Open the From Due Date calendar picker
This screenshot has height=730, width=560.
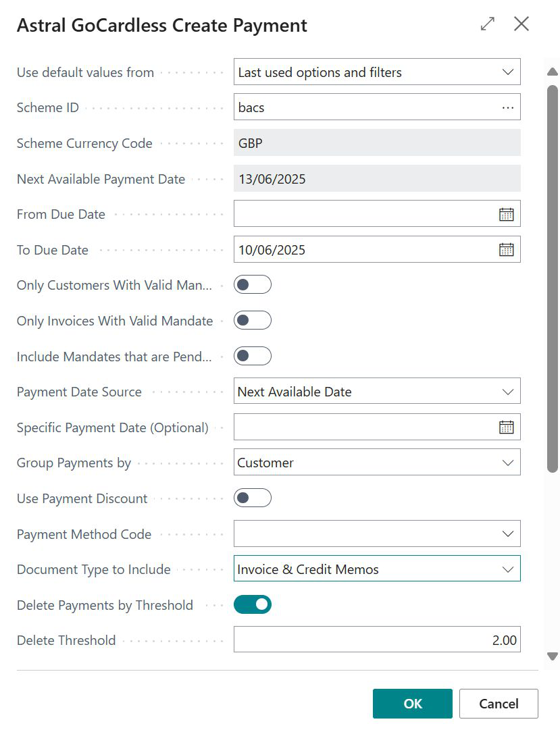[x=506, y=214]
